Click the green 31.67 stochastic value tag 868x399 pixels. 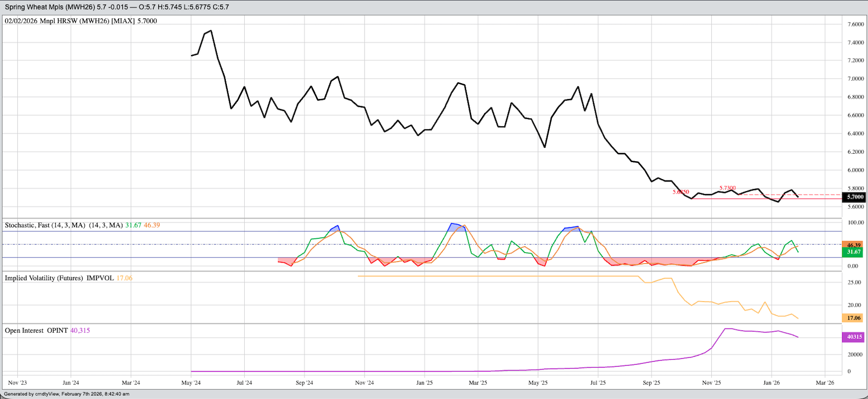(x=854, y=252)
